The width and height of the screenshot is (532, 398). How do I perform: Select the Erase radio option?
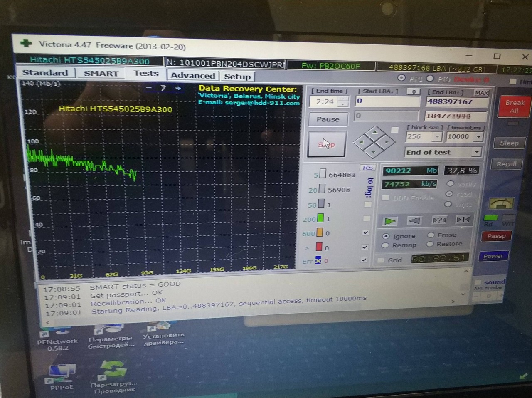tap(431, 235)
